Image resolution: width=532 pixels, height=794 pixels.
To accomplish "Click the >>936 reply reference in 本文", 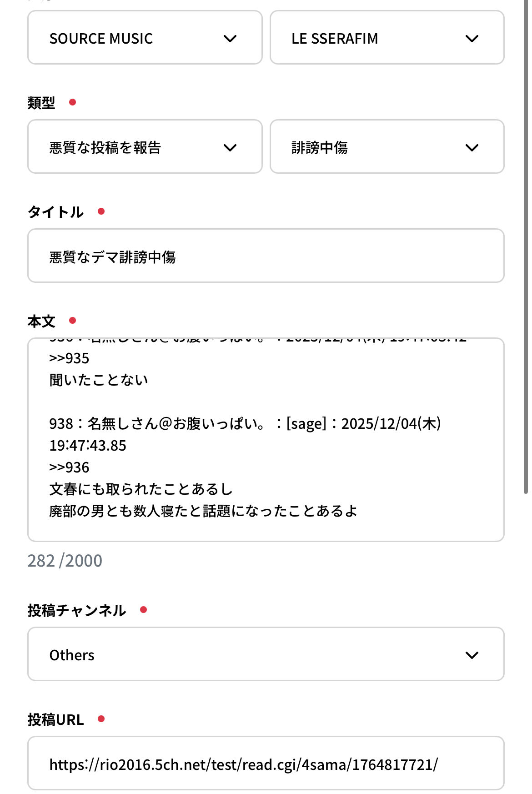I will 70,467.
